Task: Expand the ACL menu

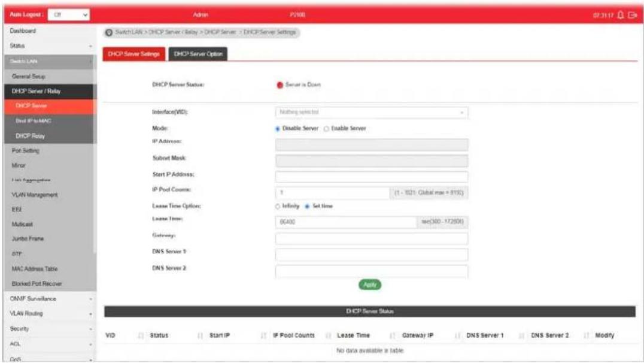Action: coord(49,344)
